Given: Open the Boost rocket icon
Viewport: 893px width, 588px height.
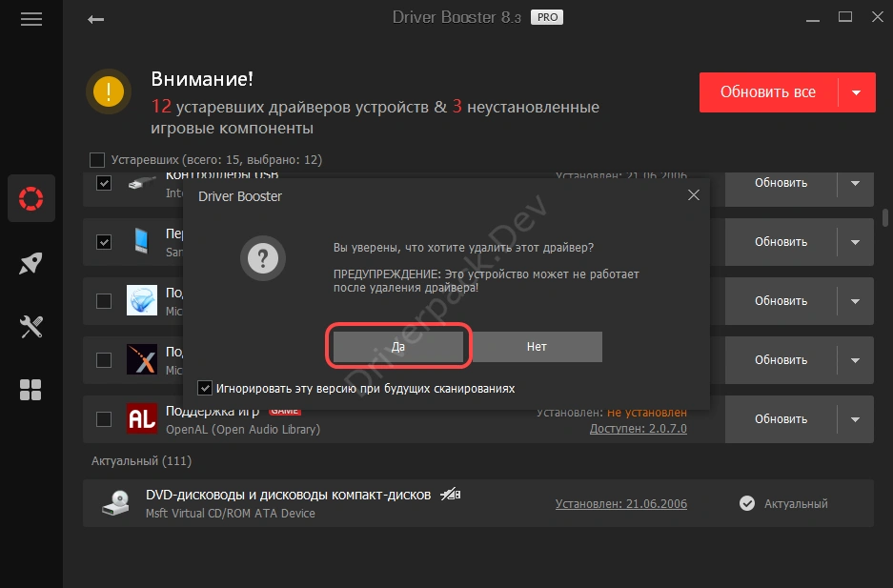Looking at the screenshot, I should coord(30,263).
